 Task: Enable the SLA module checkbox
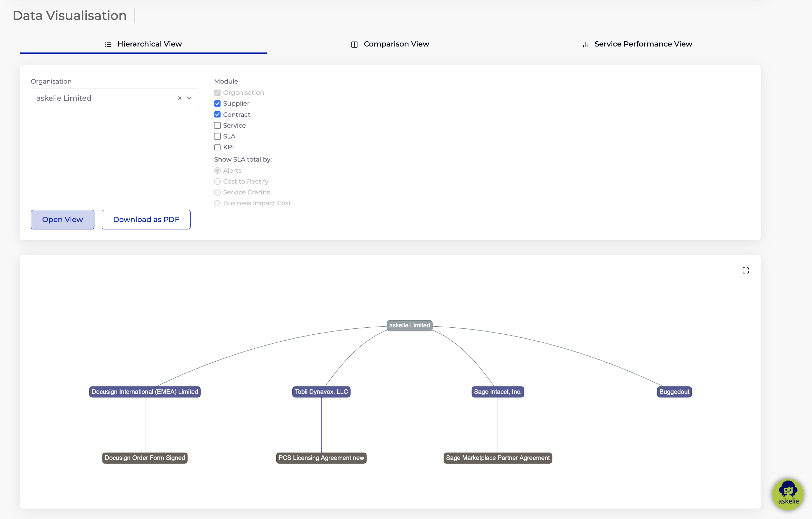point(218,136)
